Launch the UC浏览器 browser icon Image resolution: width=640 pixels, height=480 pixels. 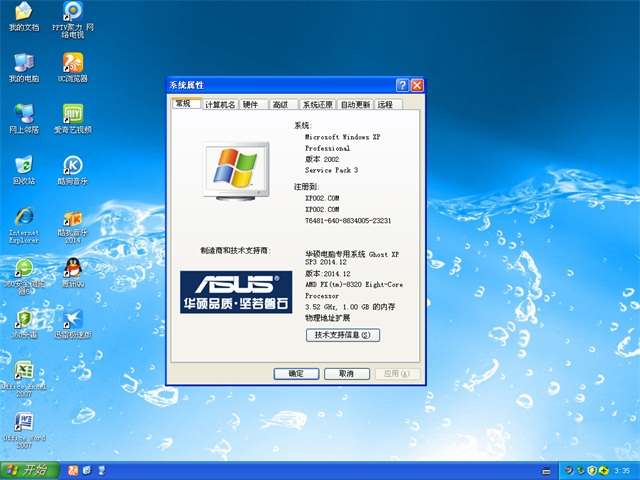click(72, 63)
